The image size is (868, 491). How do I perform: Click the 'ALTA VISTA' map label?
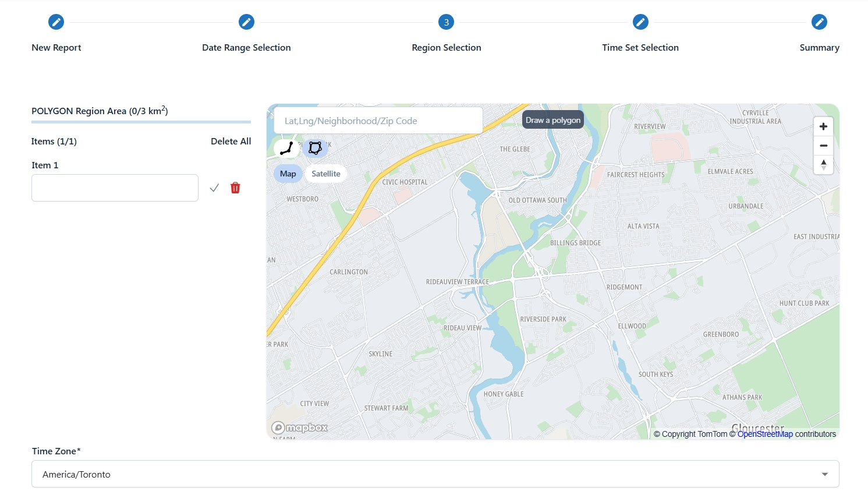pyautogui.click(x=643, y=227)
